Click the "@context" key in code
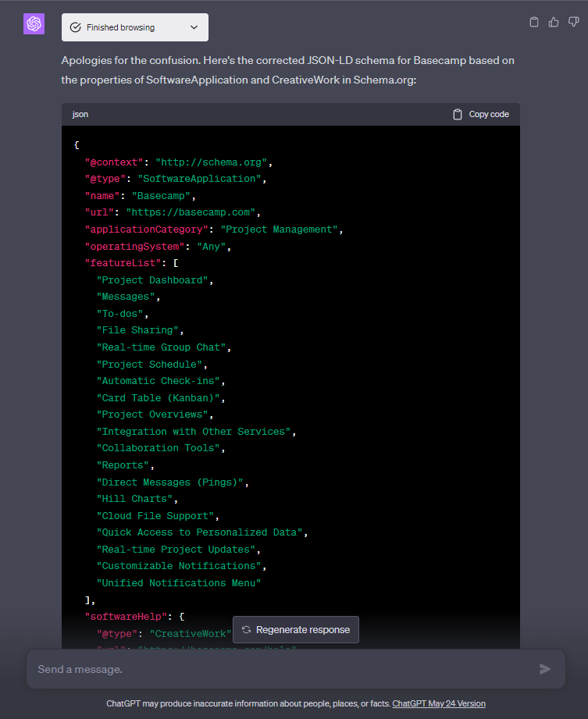 point(114,162)
